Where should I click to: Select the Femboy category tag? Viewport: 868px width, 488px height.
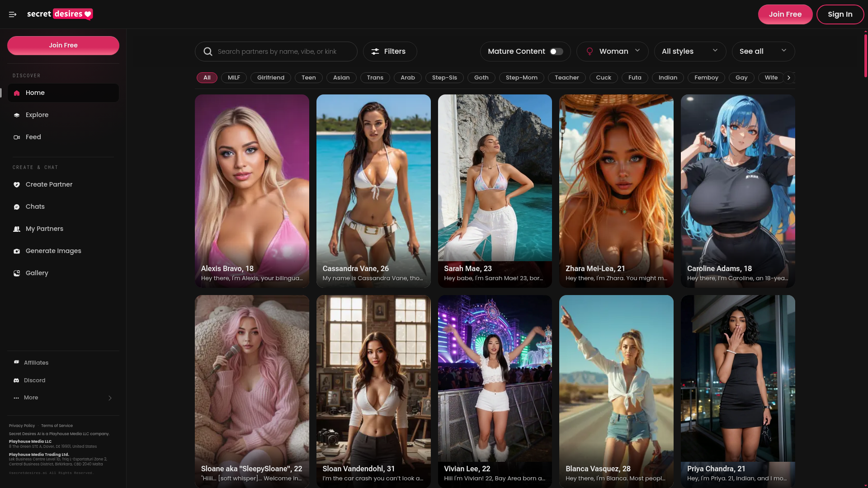pyautogui.click(x=706, y=78)
